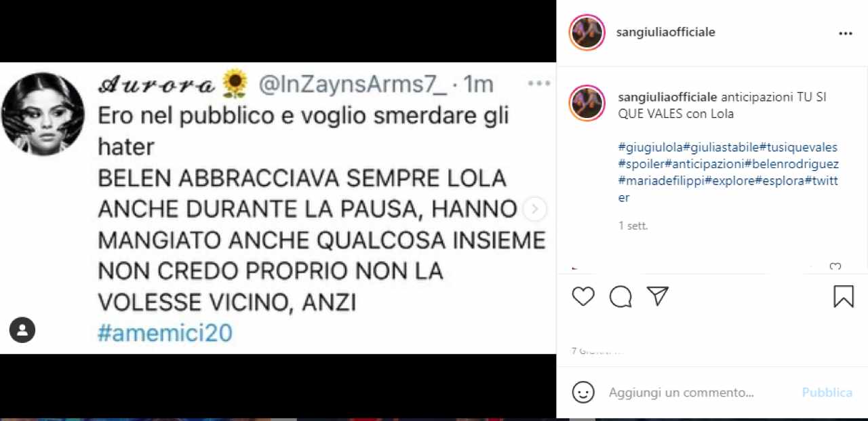Open emoji picker in the comment box
This screenshot has width=868, height=421.
(583, 392)
